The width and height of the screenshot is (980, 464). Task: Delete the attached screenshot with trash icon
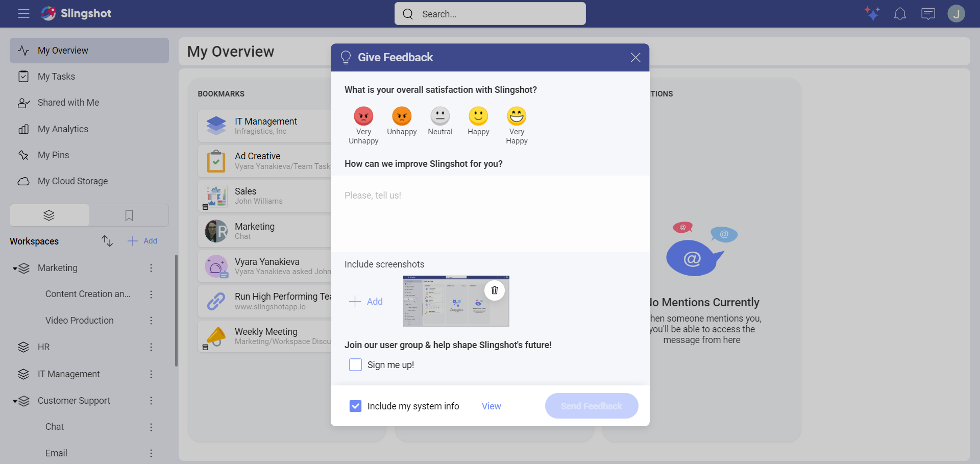[495, 290]
